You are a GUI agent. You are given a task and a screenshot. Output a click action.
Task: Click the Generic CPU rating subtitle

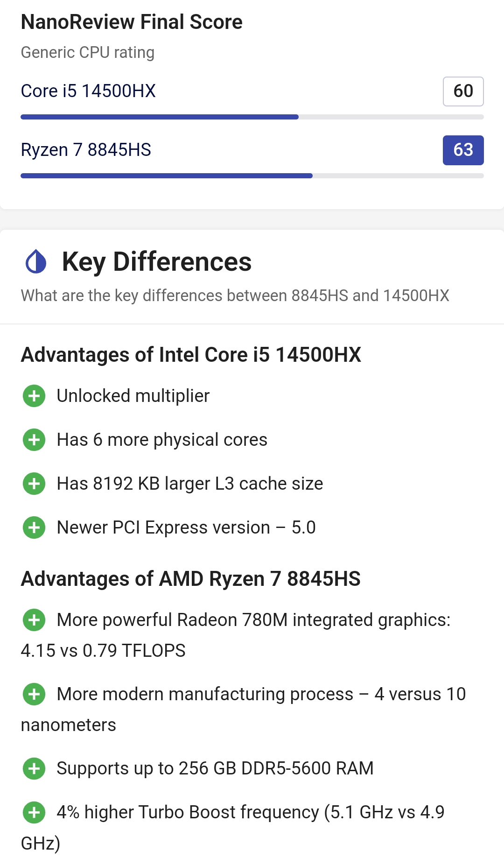[88, 52]
